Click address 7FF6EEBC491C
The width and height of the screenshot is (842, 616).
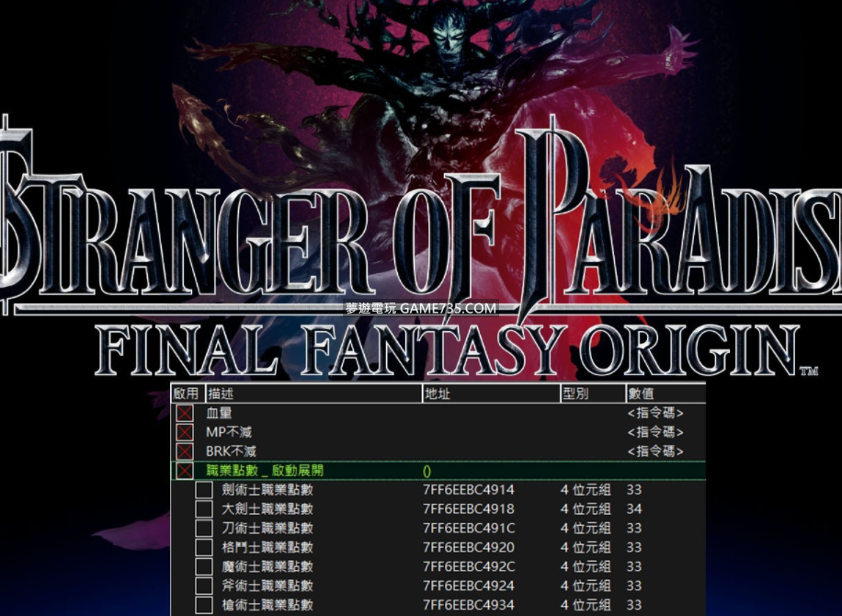pos(469,529)
